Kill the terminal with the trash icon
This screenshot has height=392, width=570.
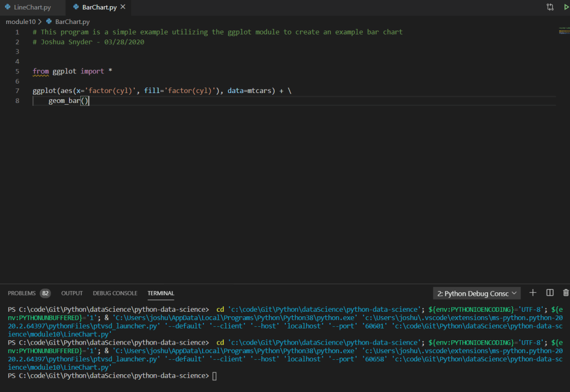(x=566, y=293)
